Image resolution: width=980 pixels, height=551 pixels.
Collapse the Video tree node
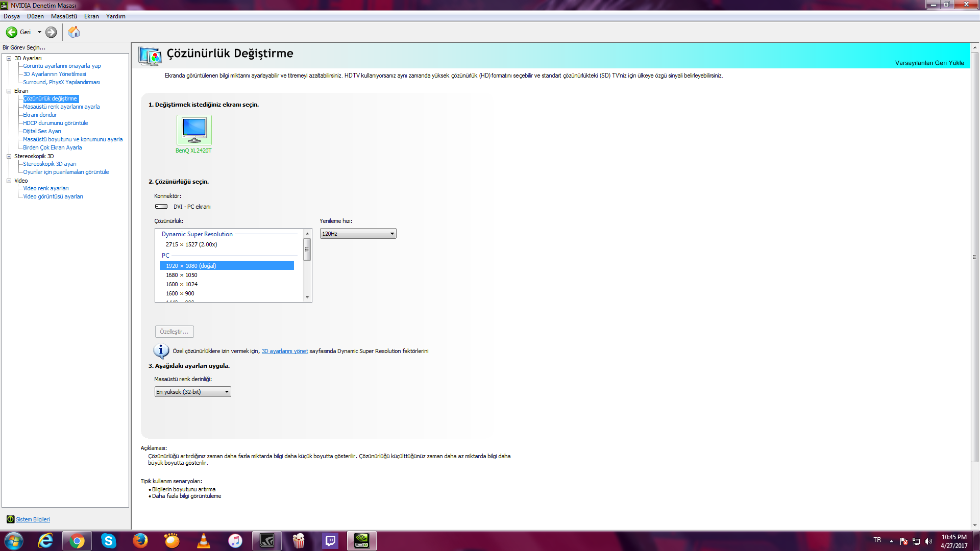click(9, 181)
